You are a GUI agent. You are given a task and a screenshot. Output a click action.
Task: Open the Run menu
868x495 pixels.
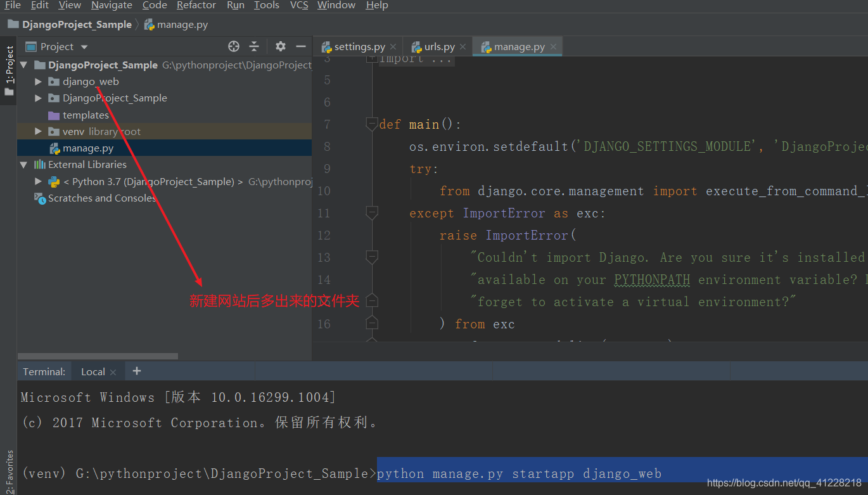click(x=236, y=5)
